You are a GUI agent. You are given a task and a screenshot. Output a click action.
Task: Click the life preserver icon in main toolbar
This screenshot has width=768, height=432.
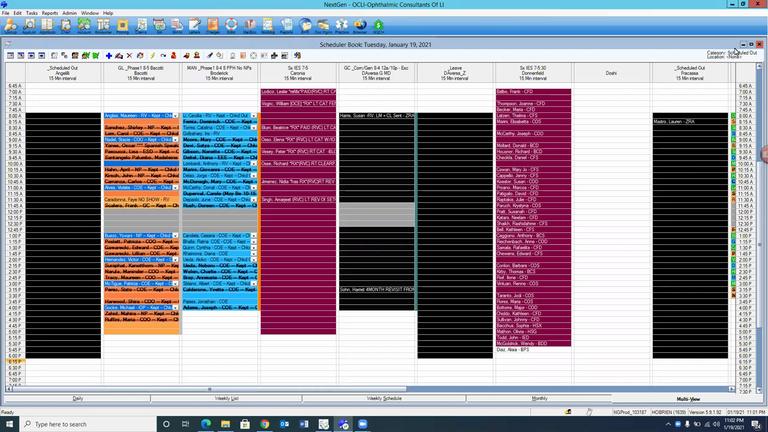(x=232, y=25)
